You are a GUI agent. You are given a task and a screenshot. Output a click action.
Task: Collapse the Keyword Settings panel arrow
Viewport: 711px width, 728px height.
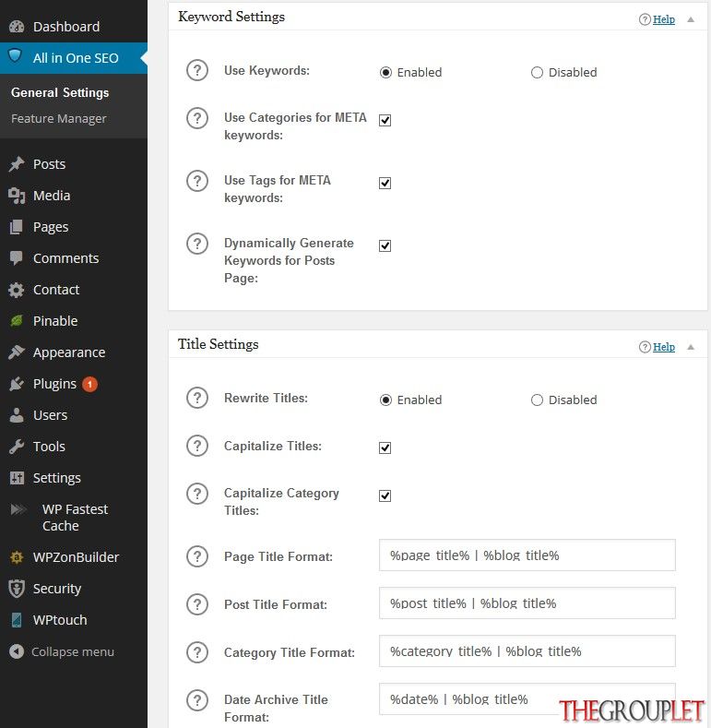691,19
